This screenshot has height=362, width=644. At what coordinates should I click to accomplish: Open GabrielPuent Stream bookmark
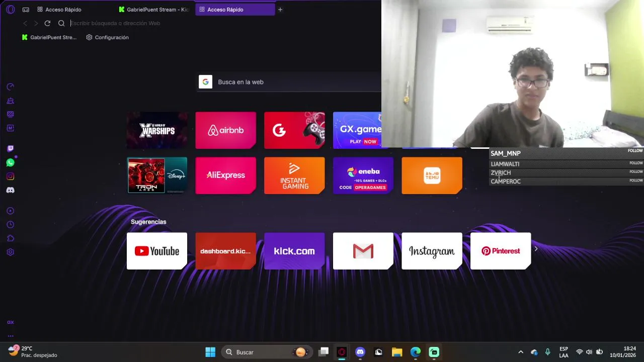[49, 37]
